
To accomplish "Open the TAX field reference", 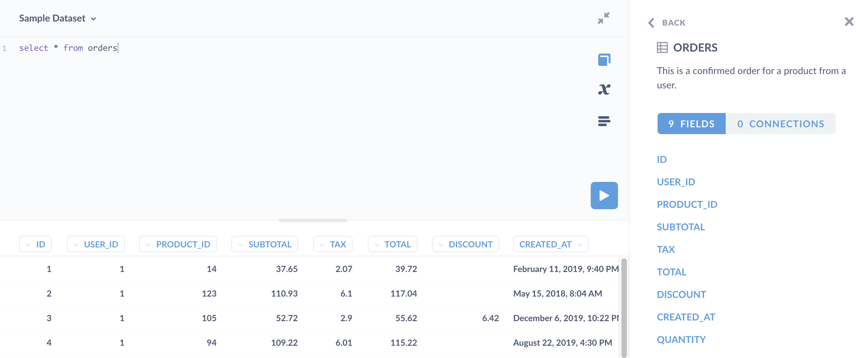I will pos(666,249).
